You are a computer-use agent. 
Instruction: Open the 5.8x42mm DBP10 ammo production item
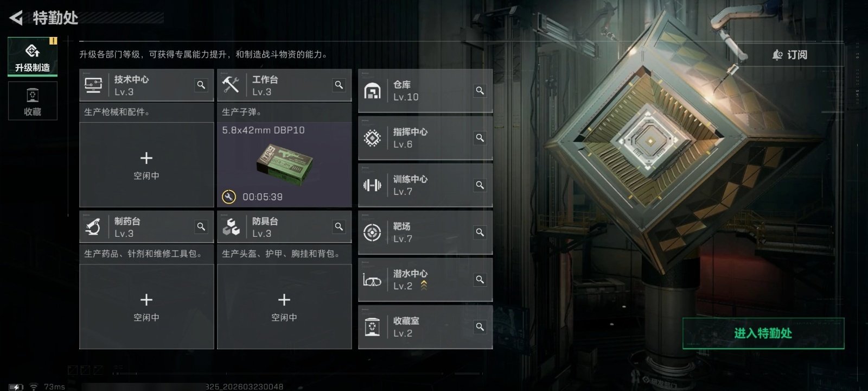[x=284, y=165]
